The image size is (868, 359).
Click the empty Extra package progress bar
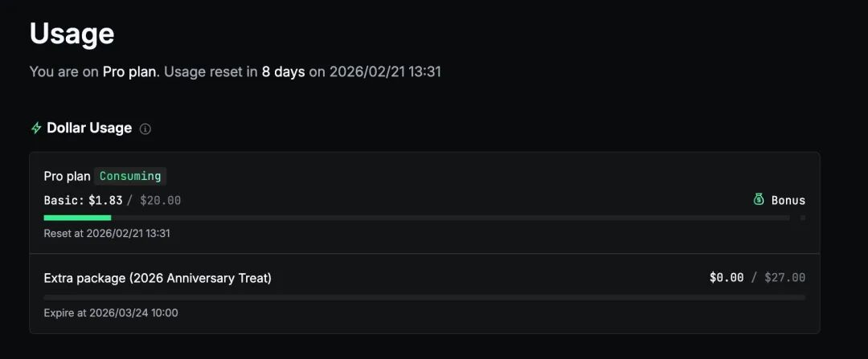tap(424, 297)
